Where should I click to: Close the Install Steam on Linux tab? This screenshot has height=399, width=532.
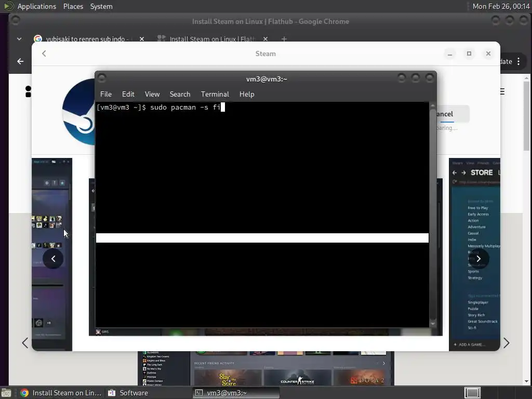click(265, 39)
